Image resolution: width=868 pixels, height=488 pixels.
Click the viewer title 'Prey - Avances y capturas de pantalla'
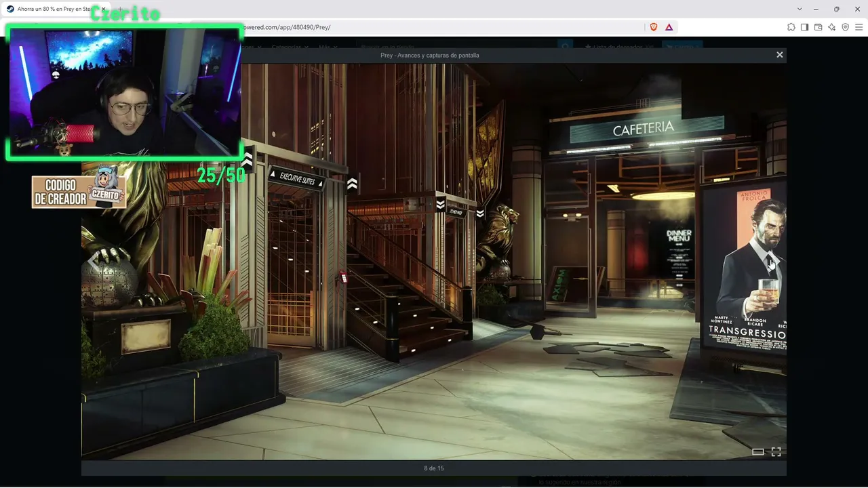(x=430, y=55)
